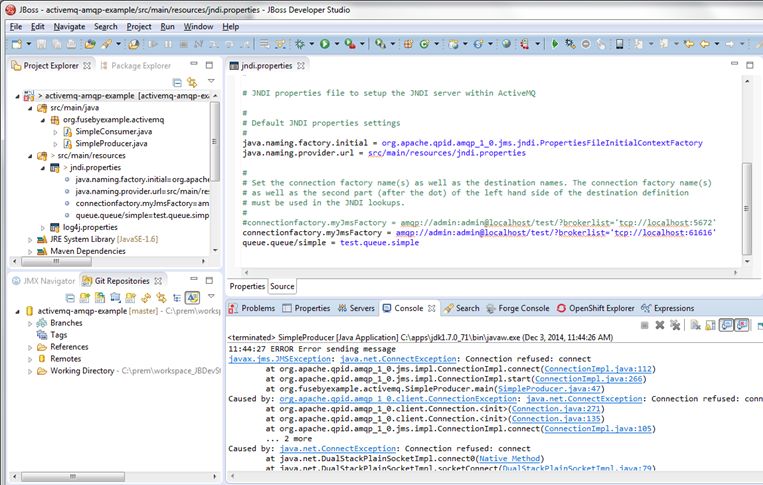Toggle Show Console on standard out change
763x485 pixels.
click(726, 325)
